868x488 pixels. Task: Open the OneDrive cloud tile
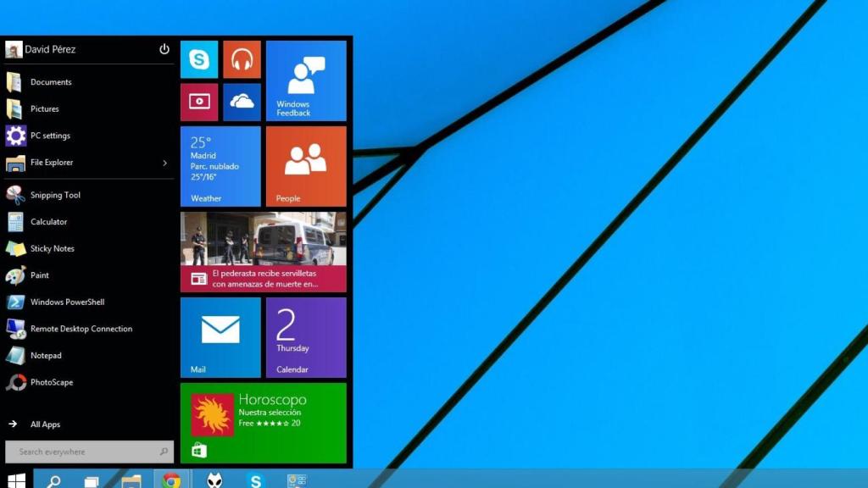(x=242, y=102)
